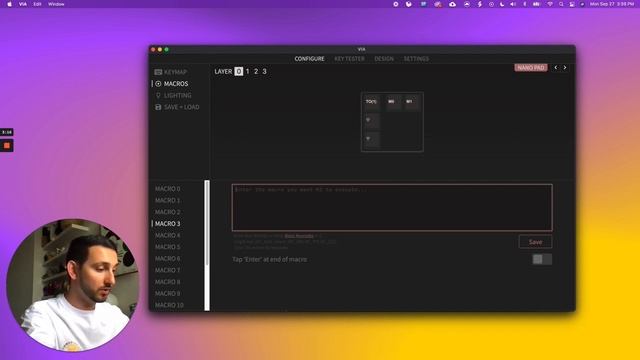The height and width of the screenshot is (360, 640).
Task: Choose Macro 3 from the list
Action: 167,224
